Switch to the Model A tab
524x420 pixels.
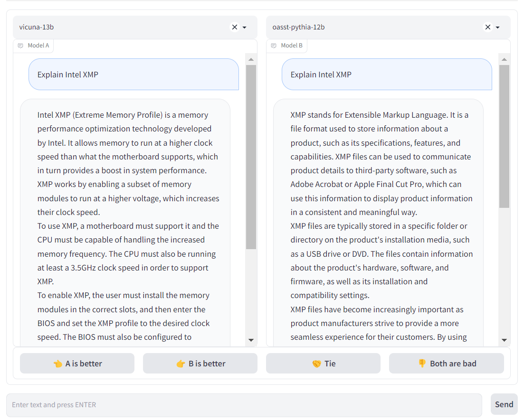click(33, 45)
